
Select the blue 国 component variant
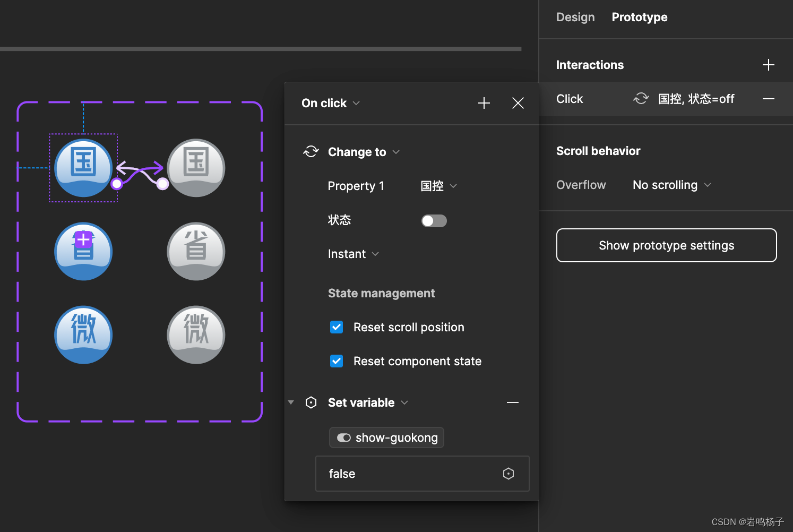(x=83, y=168)
